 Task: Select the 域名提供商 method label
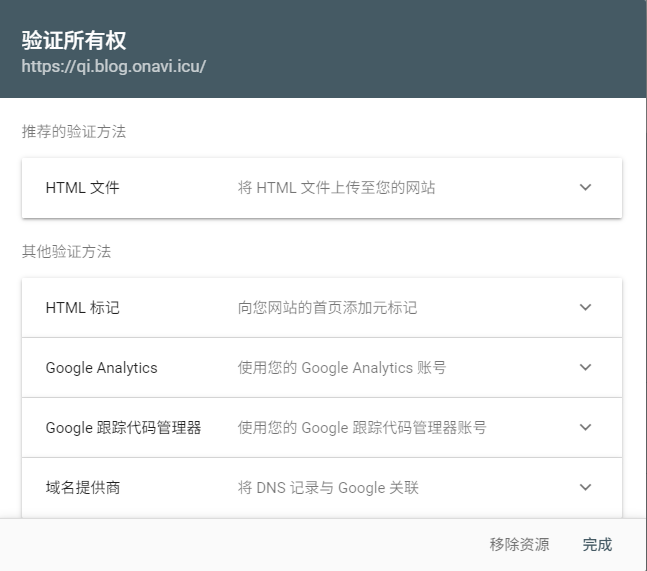[83, 487]
